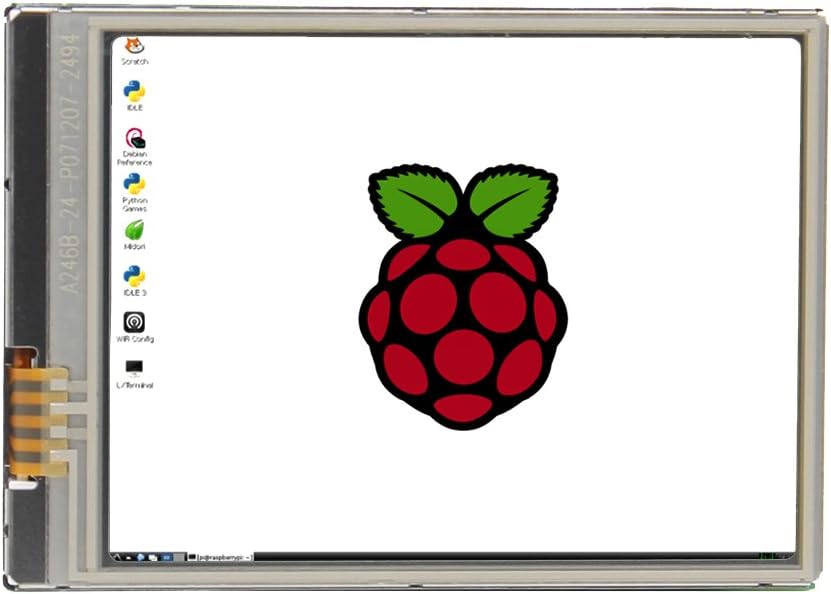
Task: Open the LXDE start menu button
Action: 117,557
